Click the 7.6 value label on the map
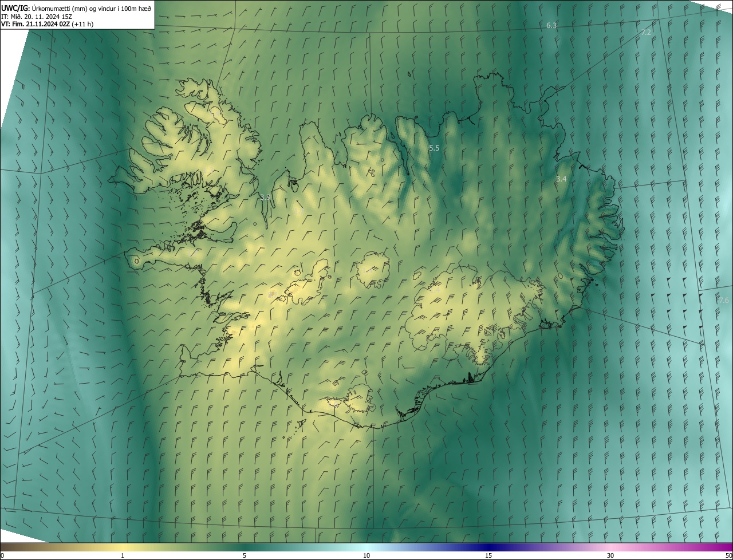733x560 pixels. (x=724, y=301)
